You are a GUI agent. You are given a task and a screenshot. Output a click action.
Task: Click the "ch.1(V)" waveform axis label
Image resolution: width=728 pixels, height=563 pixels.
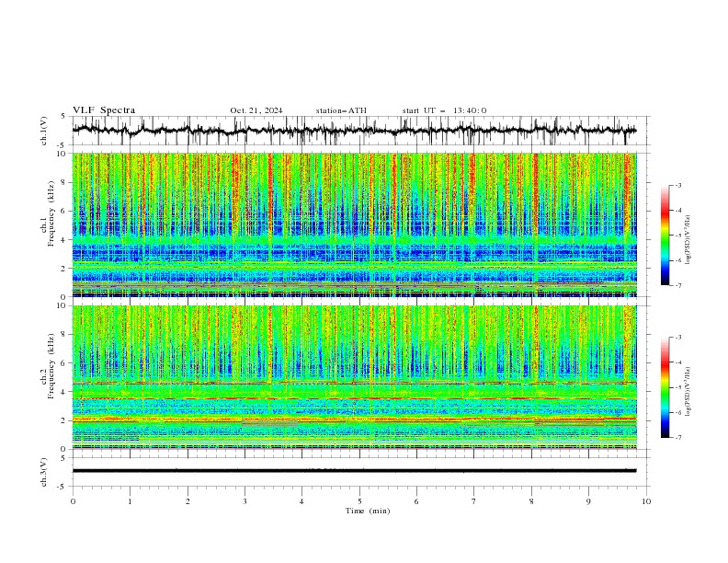pyautogui.click(x=43, y=131)
